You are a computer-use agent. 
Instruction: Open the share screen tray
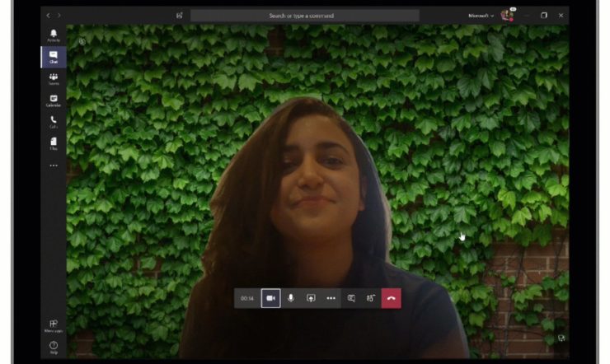pos(311,298)
